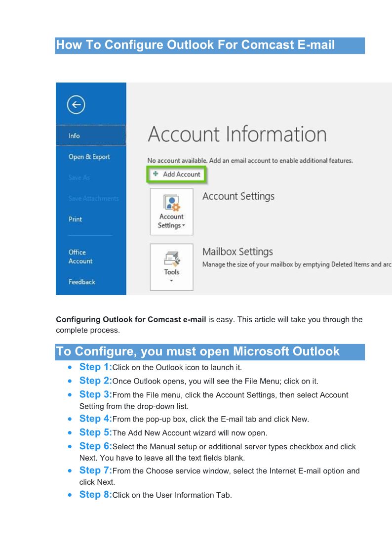
Task: Select Info in the blue sidebar
Action: point(74,136)
